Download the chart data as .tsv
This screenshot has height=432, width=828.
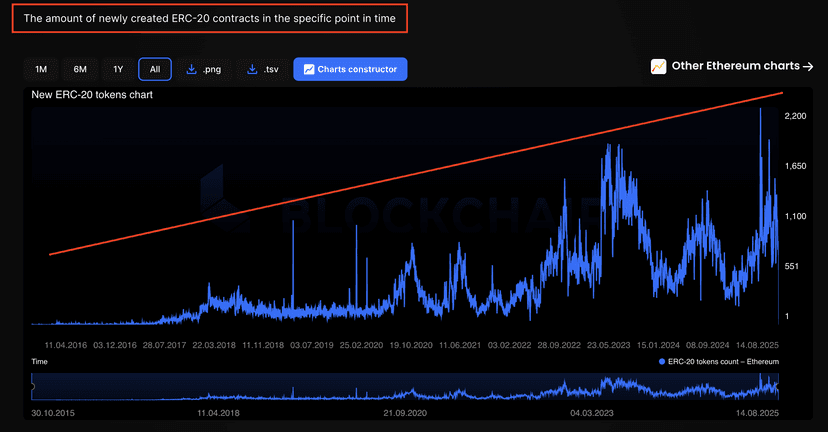262,69
